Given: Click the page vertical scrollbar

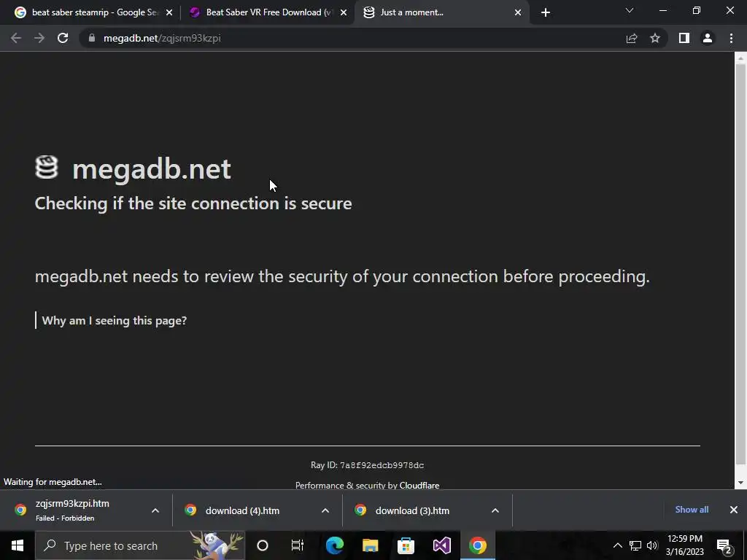Looking at the screenshot, I should [x=740, y=264].
